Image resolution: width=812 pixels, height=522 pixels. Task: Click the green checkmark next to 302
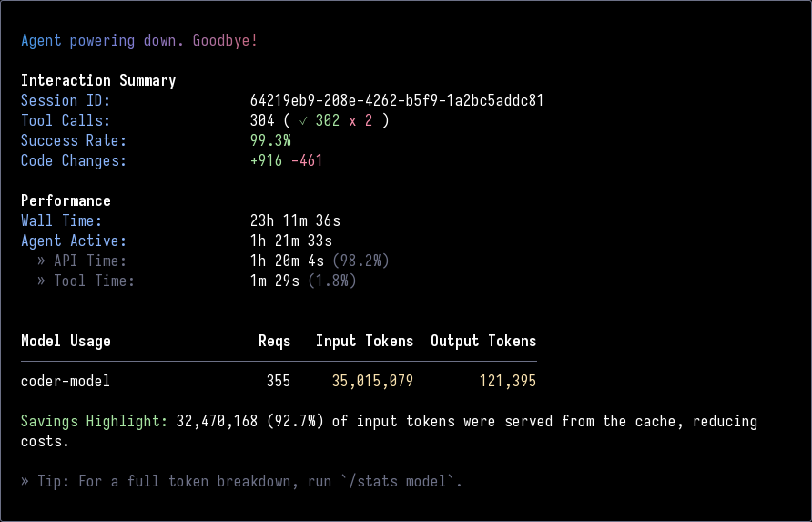click(303, 121)
